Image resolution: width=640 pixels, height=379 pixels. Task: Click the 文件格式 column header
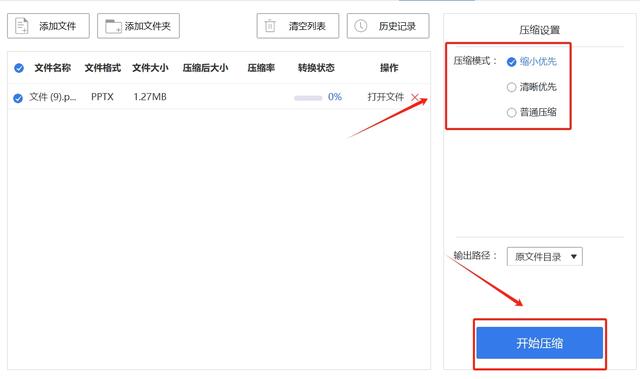point(102,68)
